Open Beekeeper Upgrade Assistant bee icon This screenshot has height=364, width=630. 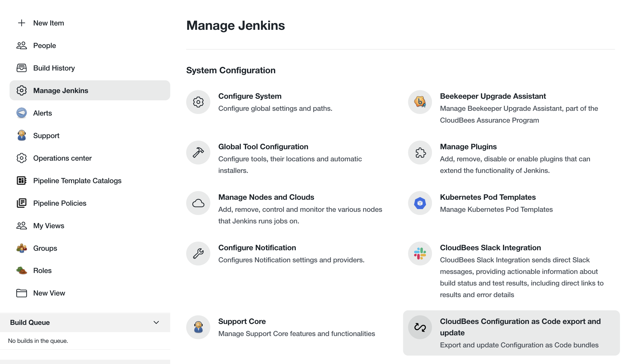pyautogui.click(x=420, y=102)
